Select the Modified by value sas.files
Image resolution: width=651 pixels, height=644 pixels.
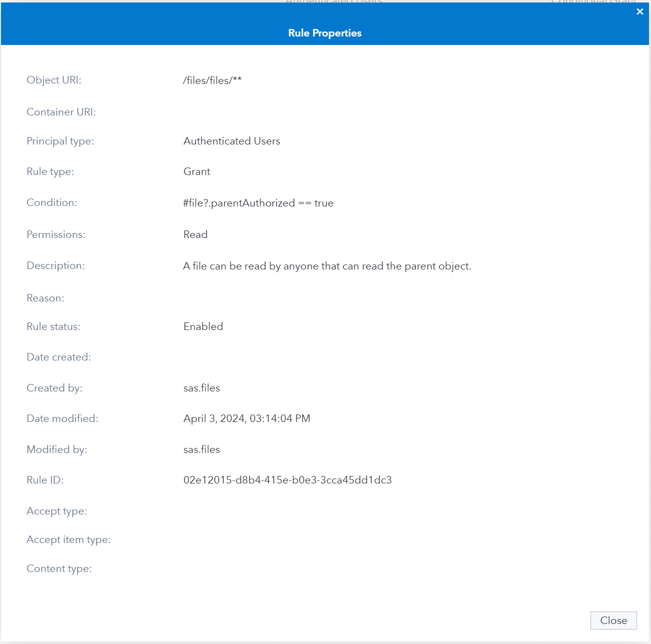(x=201, y=449)
